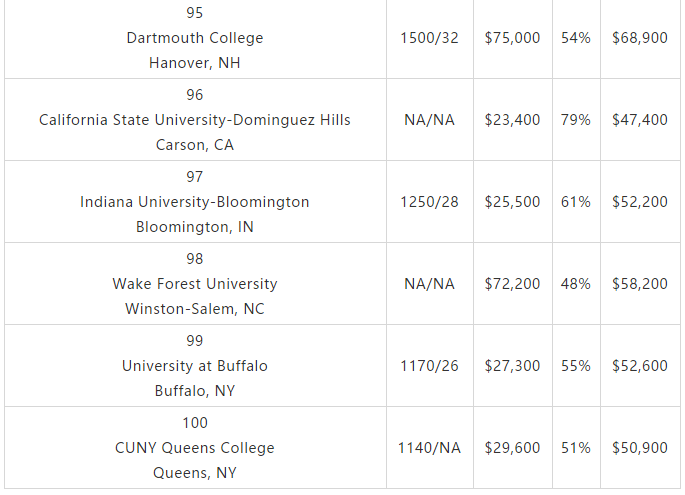
Task: Select the 79% value for Dominguez Hills
Action: [x=576, y=120]
